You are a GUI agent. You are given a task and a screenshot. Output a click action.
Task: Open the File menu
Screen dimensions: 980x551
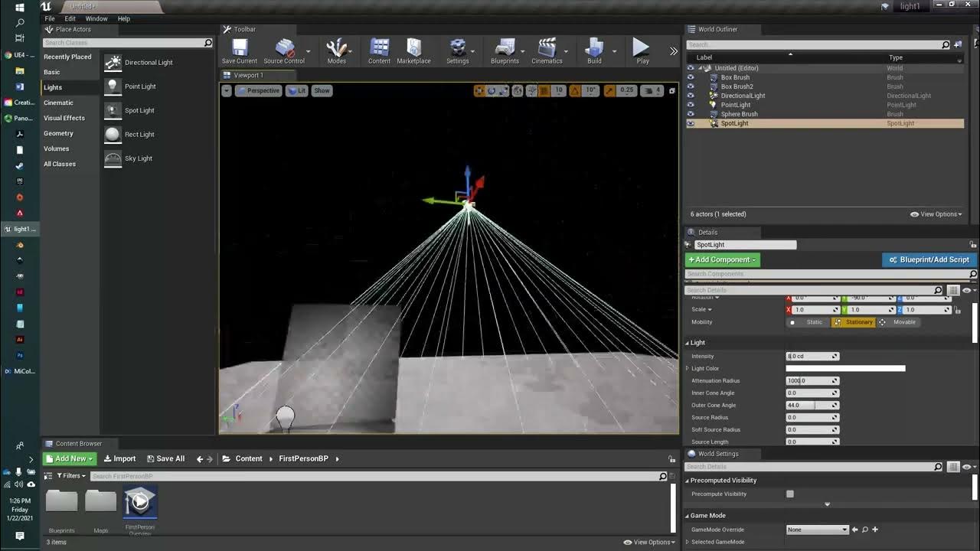click(50, 18)
